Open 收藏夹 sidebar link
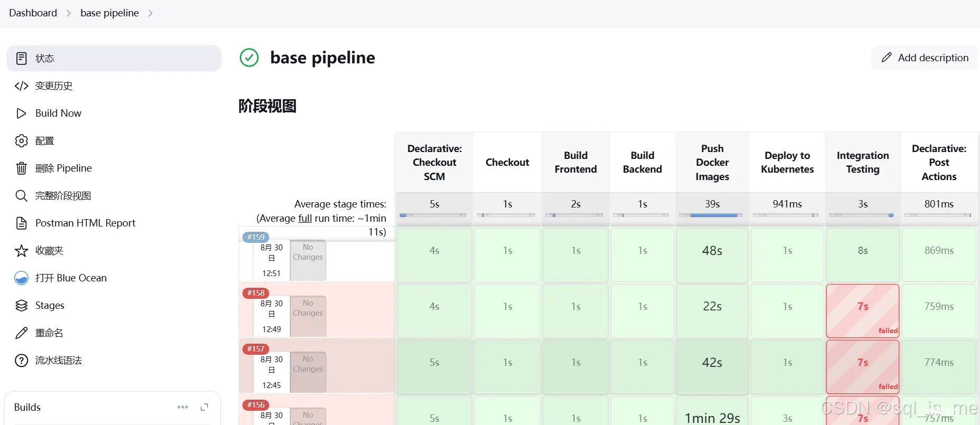 tap(114, 250)
